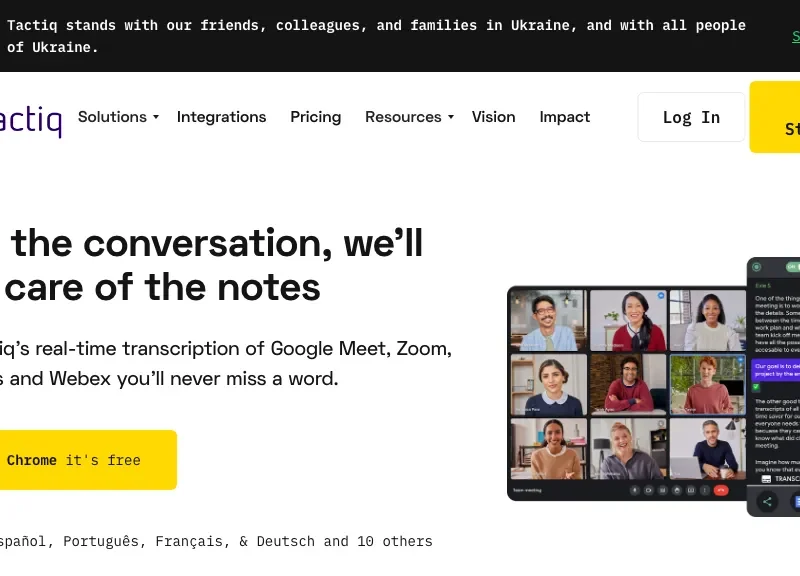Click the "Tactiq stands with our friends" banner text
800x576 pixels.
pyautogui.click(x=377, y=36)
